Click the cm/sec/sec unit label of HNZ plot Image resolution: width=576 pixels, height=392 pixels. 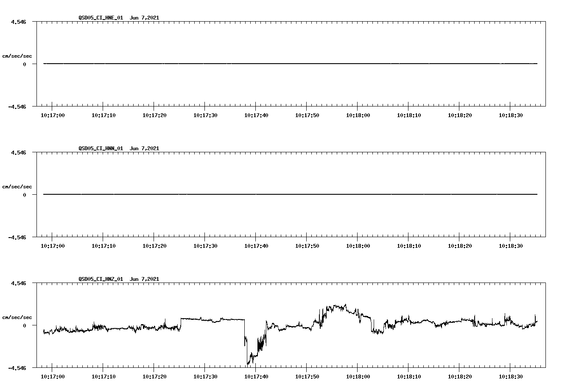coord(17,317)
